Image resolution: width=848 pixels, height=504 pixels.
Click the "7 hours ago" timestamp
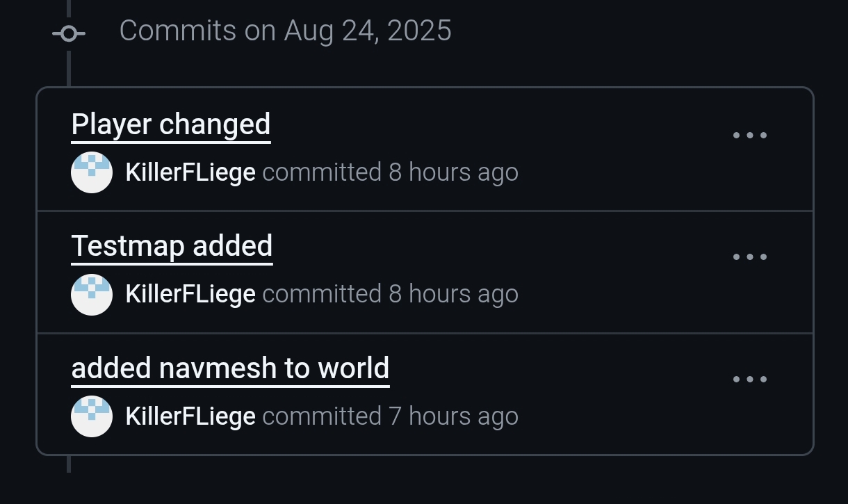pos(453,416)
